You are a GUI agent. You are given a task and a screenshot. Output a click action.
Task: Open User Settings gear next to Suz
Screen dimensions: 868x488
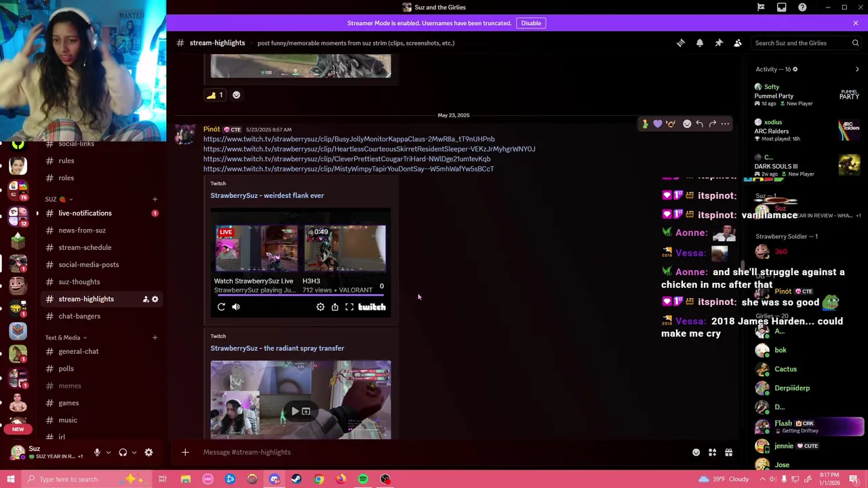point(149,452)
